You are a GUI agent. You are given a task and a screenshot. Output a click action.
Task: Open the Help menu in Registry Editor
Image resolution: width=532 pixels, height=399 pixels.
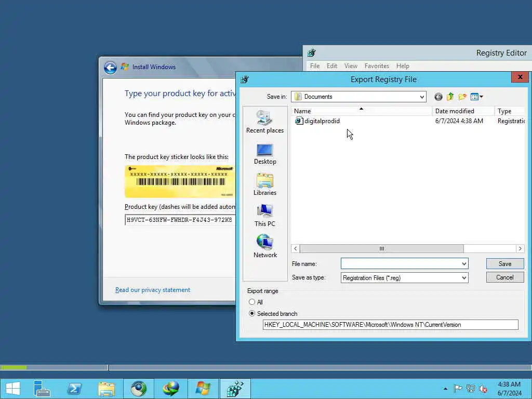coord(403,66)
